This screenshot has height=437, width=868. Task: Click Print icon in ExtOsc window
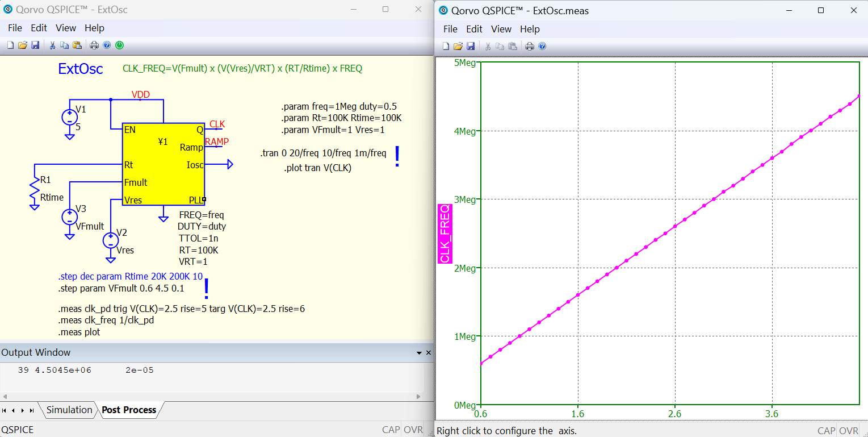coord(94,45)
